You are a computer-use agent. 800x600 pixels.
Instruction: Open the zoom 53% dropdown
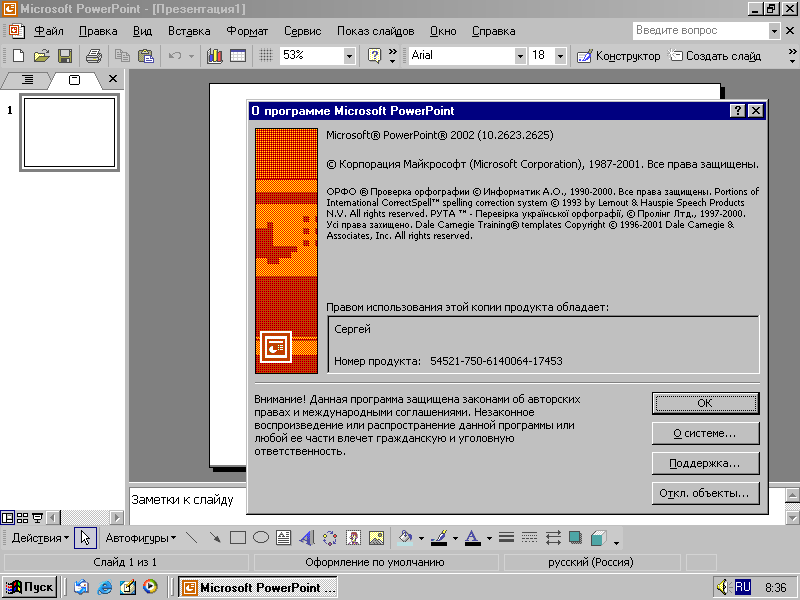point(349,56)
